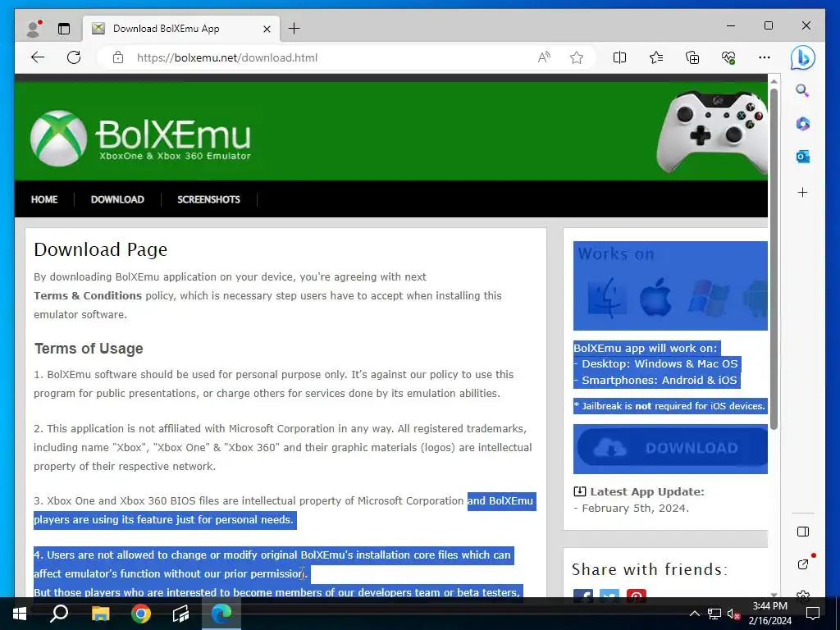Click the sidebar search icon
The width and height of the screenshot is (840, 630).
[x=802, y=90]
